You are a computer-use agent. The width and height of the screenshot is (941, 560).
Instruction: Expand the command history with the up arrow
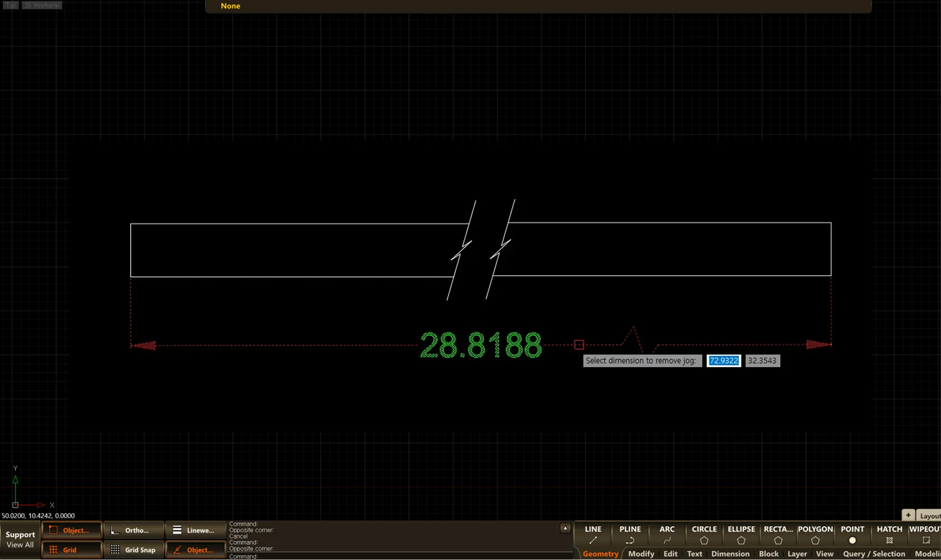tap(565, 528)
